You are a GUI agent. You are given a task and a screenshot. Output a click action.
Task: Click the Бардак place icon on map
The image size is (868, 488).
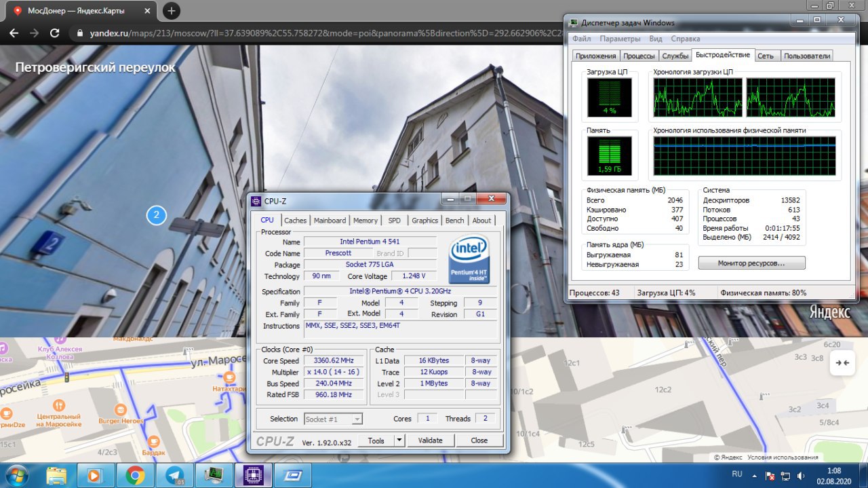pos(154,441)
